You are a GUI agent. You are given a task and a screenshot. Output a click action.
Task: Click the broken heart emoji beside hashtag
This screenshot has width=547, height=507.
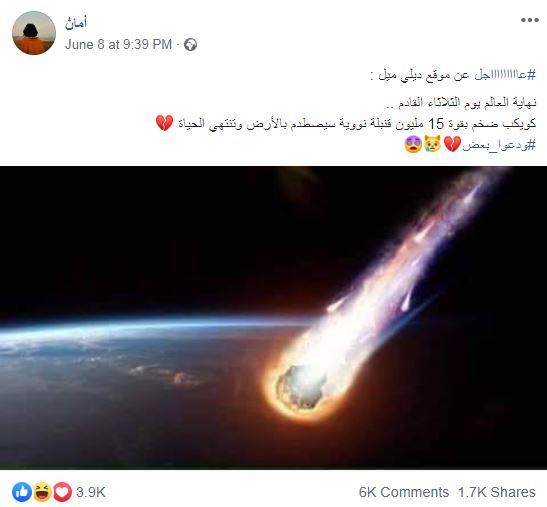click(452, 144)
